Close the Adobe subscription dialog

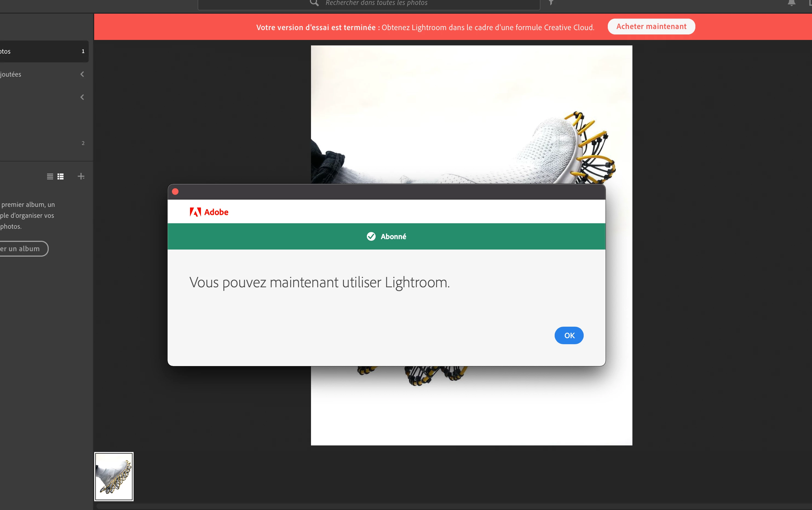coord(175,192)
